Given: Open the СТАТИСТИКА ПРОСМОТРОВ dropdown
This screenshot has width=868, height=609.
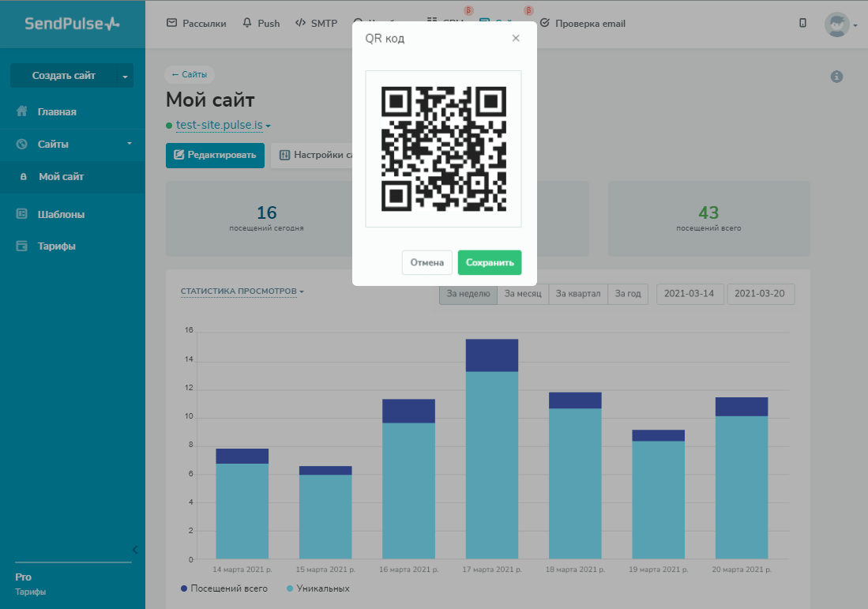Looking at the screenshot, I should tap(242, 291).
